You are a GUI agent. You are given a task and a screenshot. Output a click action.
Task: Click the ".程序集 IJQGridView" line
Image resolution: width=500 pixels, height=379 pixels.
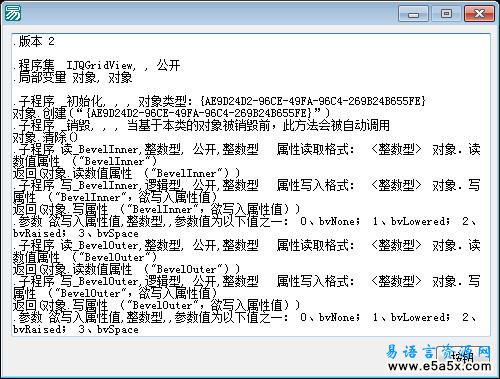click(x=97, y=65)
